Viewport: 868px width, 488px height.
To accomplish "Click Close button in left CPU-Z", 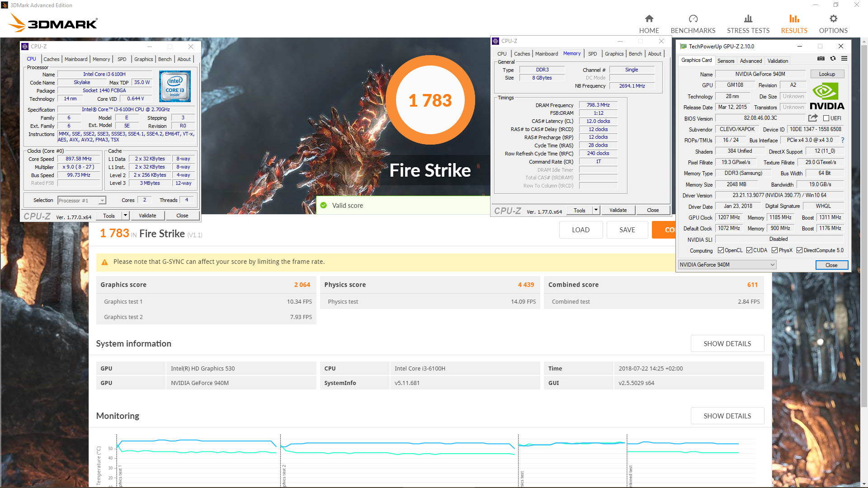I will [x=182, y=216].
